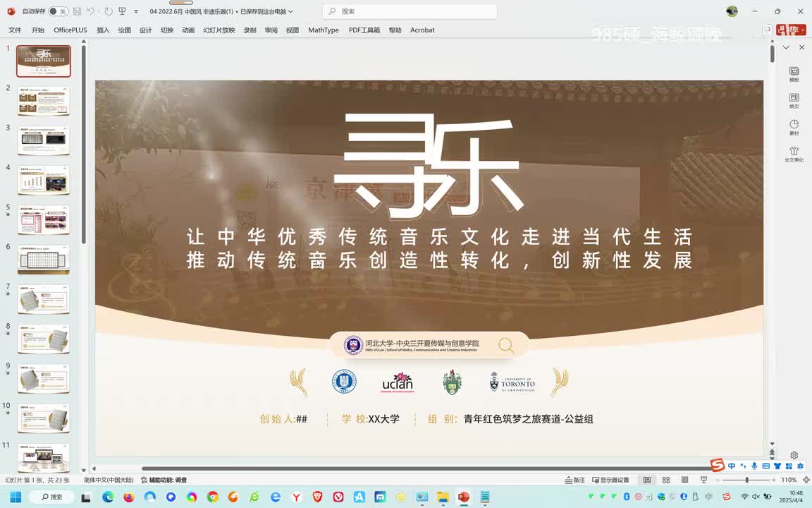Open side panel settings gear icon

pyautogui.click(x=794, y=455)
